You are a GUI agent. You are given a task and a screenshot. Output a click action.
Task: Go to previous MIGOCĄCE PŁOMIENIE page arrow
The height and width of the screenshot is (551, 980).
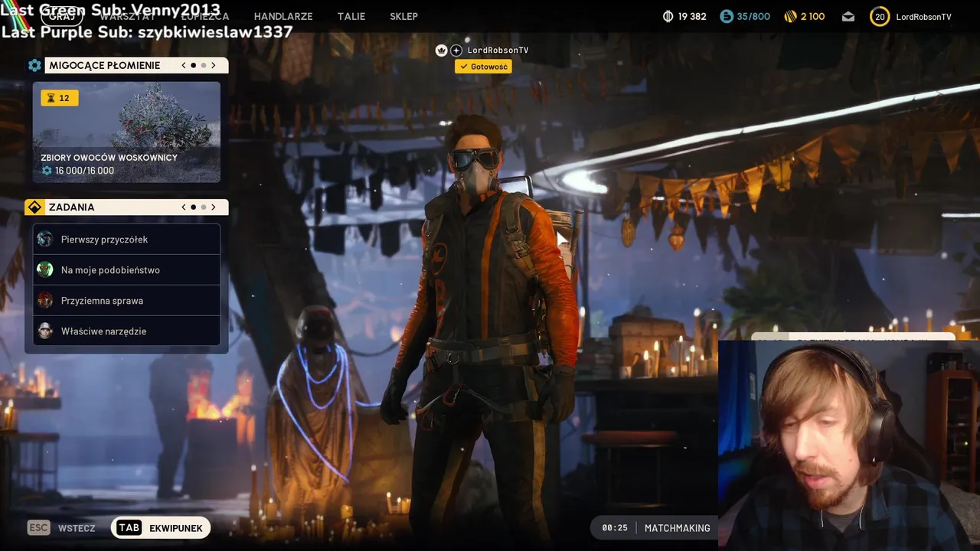click(184, 66)
